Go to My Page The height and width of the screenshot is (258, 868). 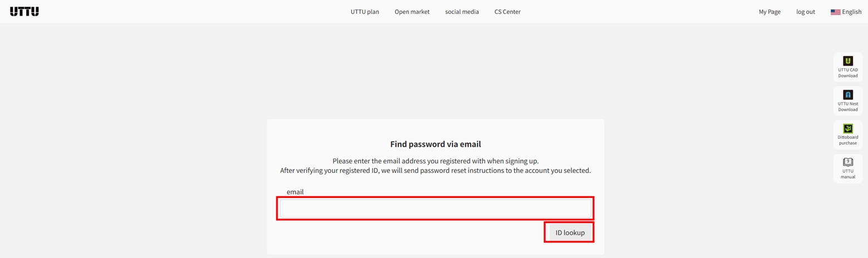point(770,12)
